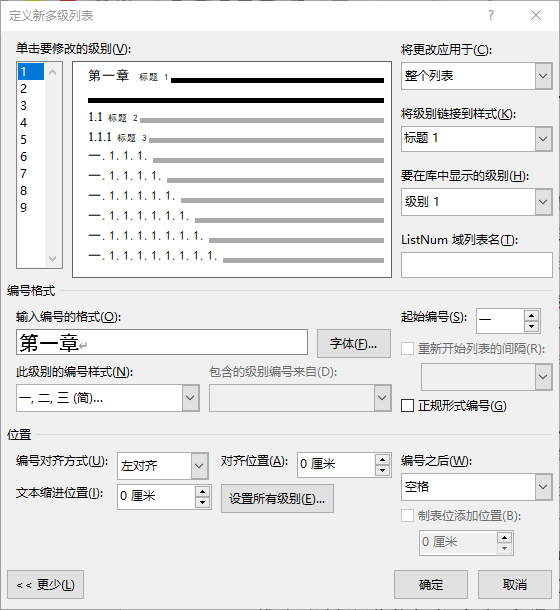The image size is (560, 610).
Task: Click level list scroll down arrow
Action: tap(53, 258)
